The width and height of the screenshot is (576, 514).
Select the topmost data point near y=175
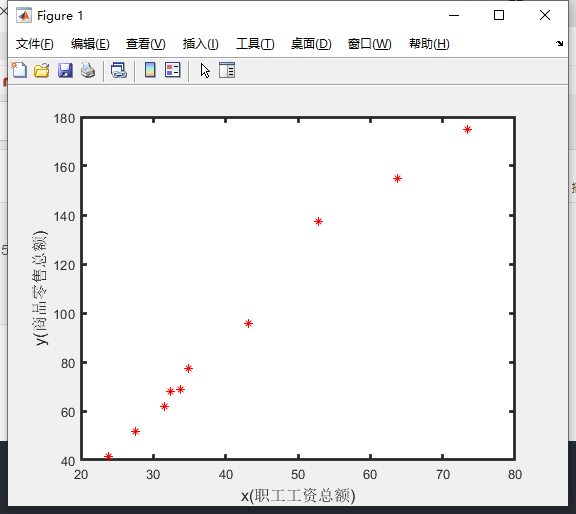click(x=467, y=129)
